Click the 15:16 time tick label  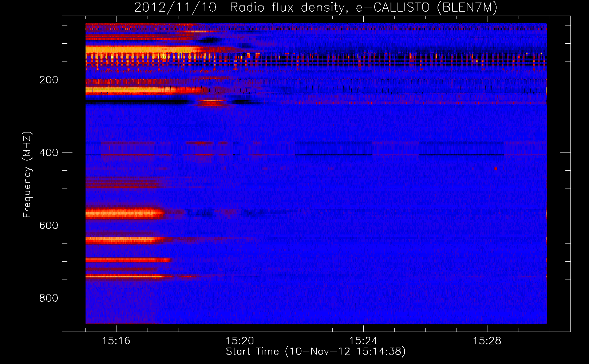116,341
